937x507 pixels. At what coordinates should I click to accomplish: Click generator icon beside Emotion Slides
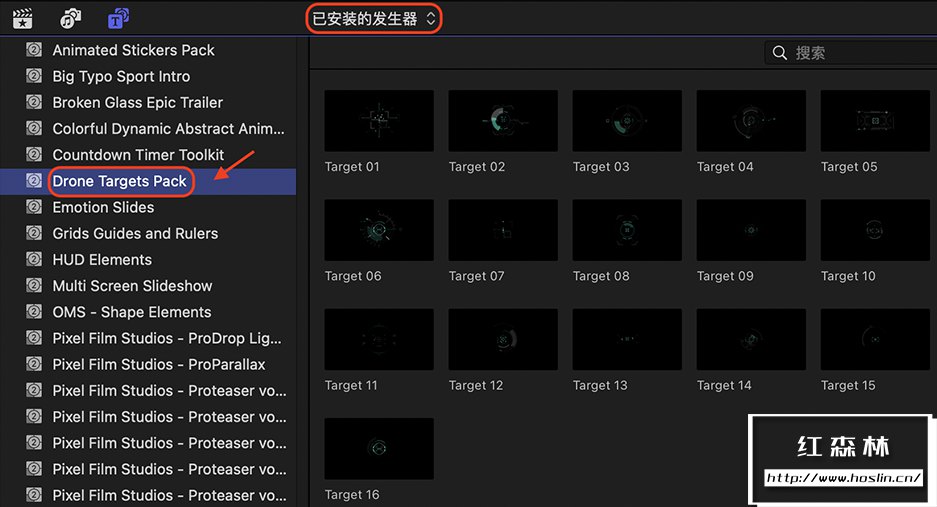click(x=34, y=207)
